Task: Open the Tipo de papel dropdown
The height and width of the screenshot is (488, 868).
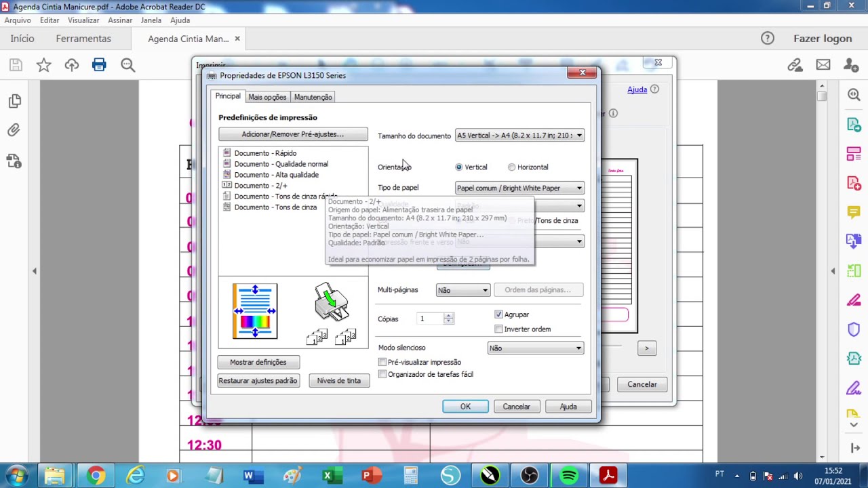Action: tap(519, 188)
